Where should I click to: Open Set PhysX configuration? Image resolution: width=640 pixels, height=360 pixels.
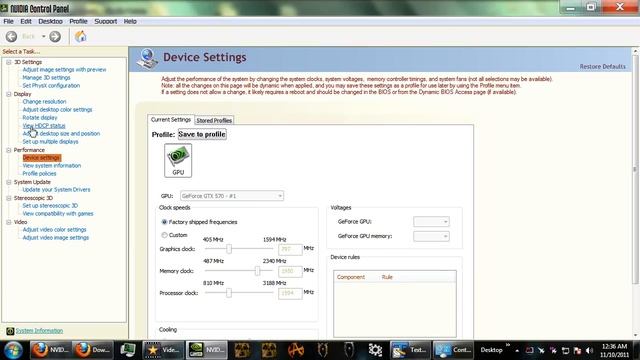[x=51, y=86]
